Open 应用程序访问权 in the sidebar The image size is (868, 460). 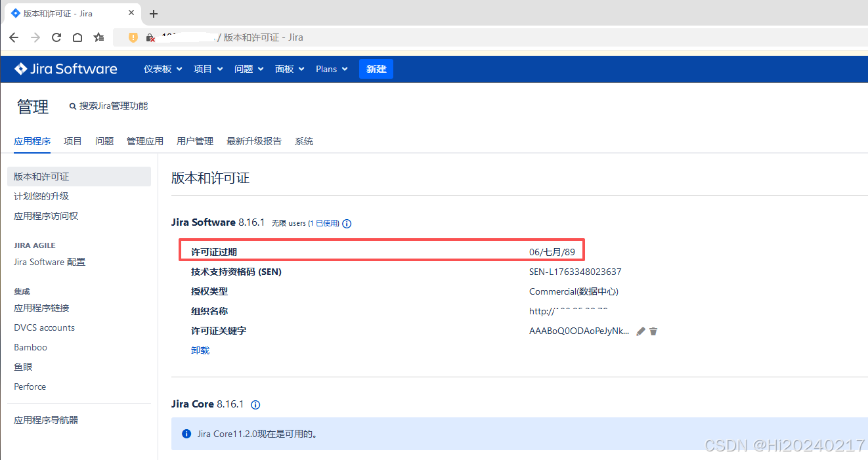[46, 216]
